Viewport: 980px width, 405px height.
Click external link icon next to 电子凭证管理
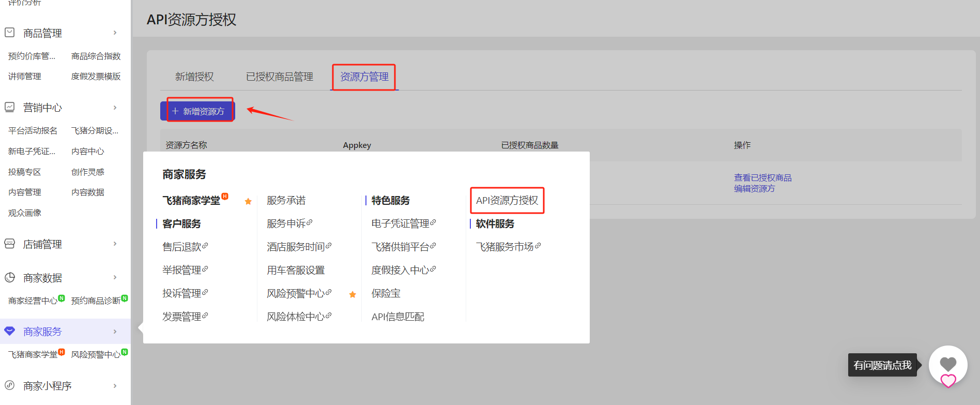point(433,222)
